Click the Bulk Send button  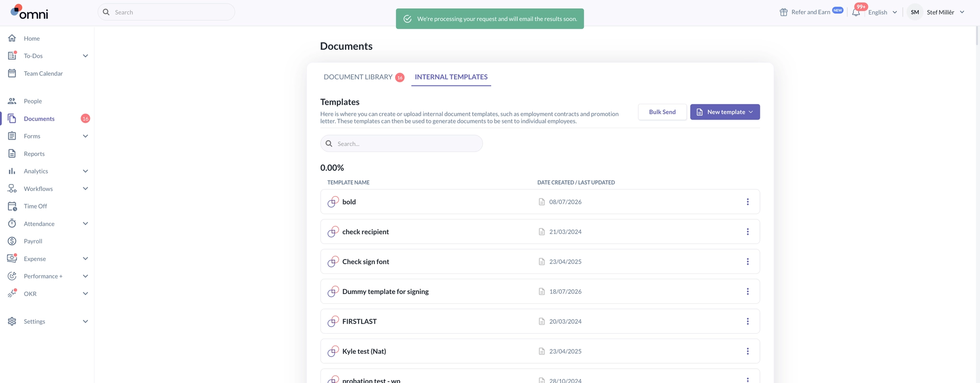(x=662, y=112)
